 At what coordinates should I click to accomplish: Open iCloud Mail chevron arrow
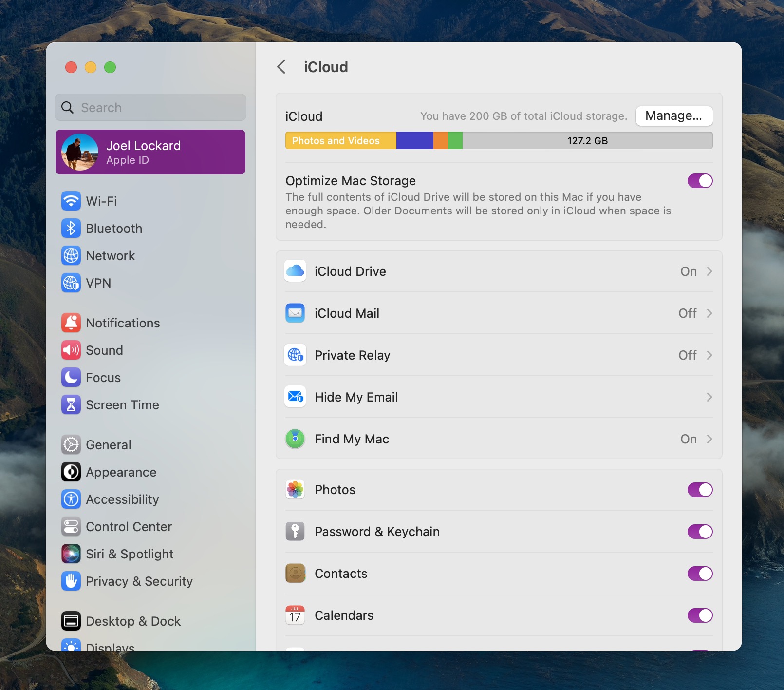tap(709, 313)
